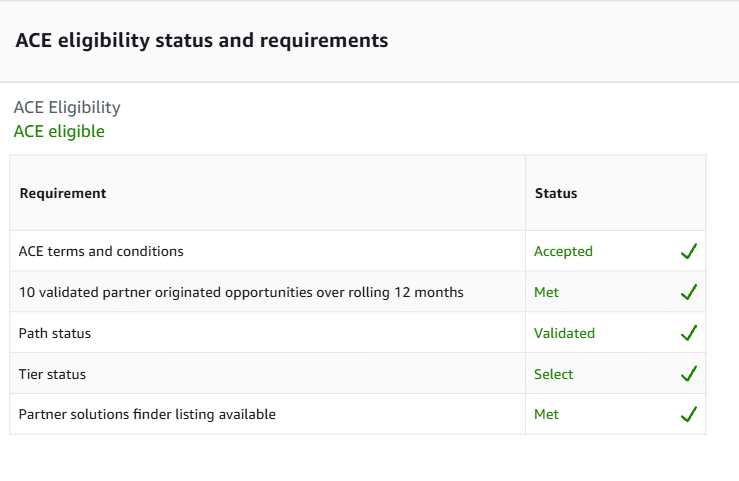
Task: Click the 'Select' tier status value
Action: 553,374
